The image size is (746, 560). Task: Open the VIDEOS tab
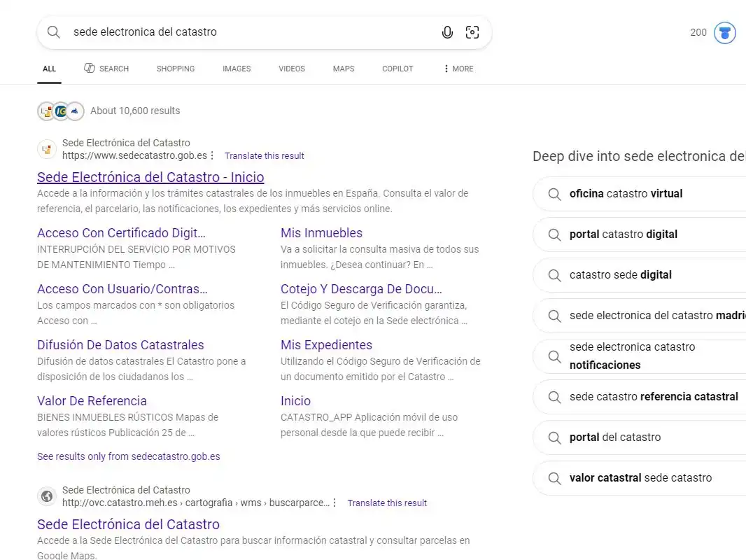tap(292, 69)
